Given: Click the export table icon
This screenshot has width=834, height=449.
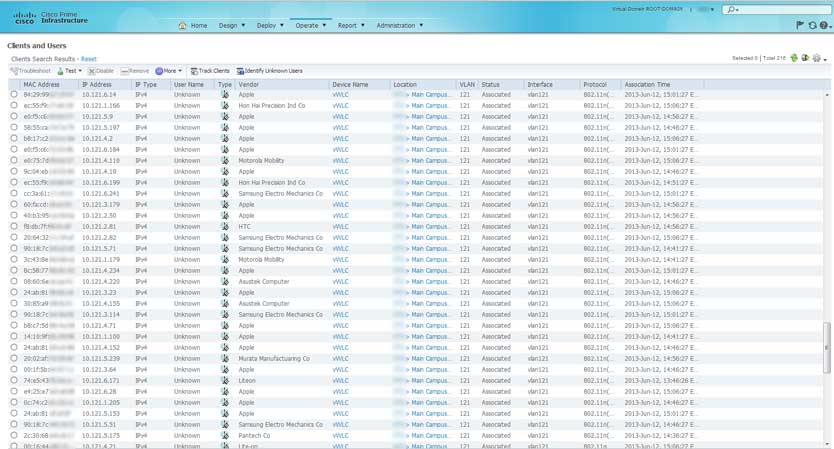Looking at the screenshot, I should [x=805, y=58].
